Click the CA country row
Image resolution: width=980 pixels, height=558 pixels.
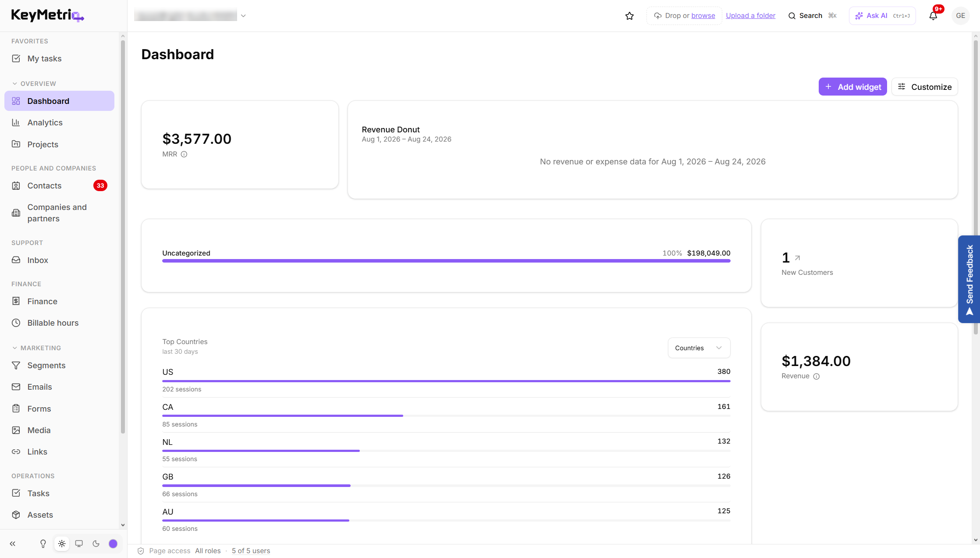[x=446, y=415]
